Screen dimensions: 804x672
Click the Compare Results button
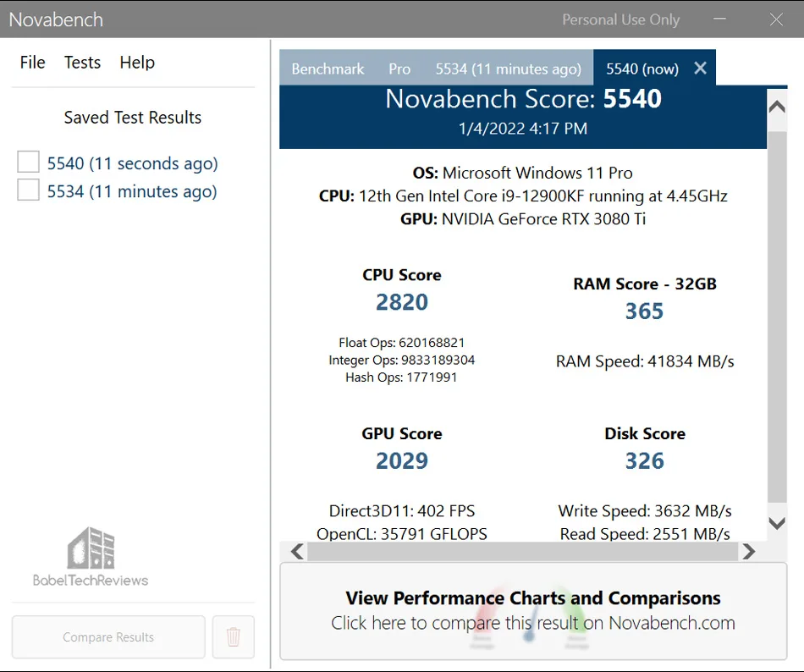point(108,637)
